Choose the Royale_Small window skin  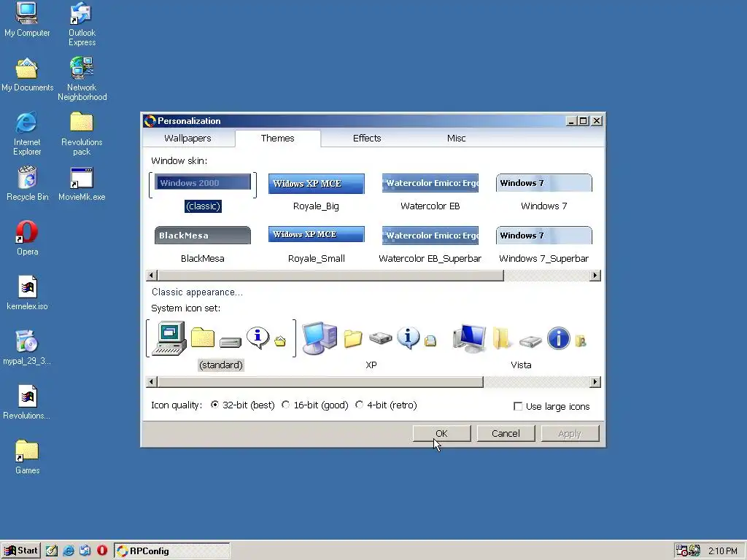(x=317, y=245)
